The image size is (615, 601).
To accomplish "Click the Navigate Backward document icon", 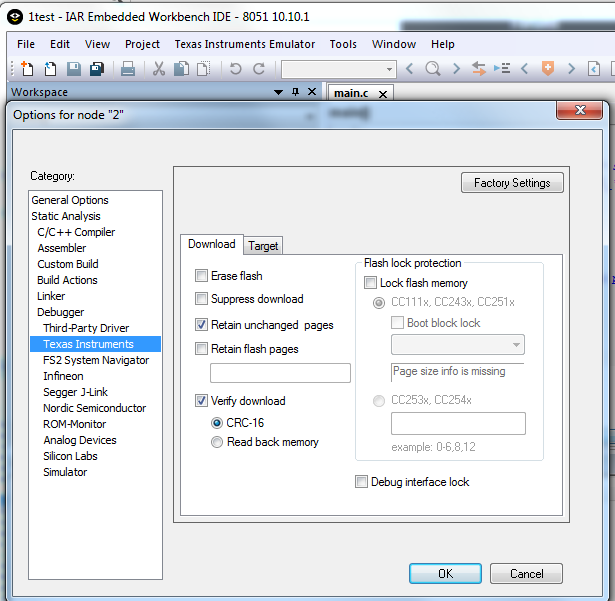I will [594, 69].
